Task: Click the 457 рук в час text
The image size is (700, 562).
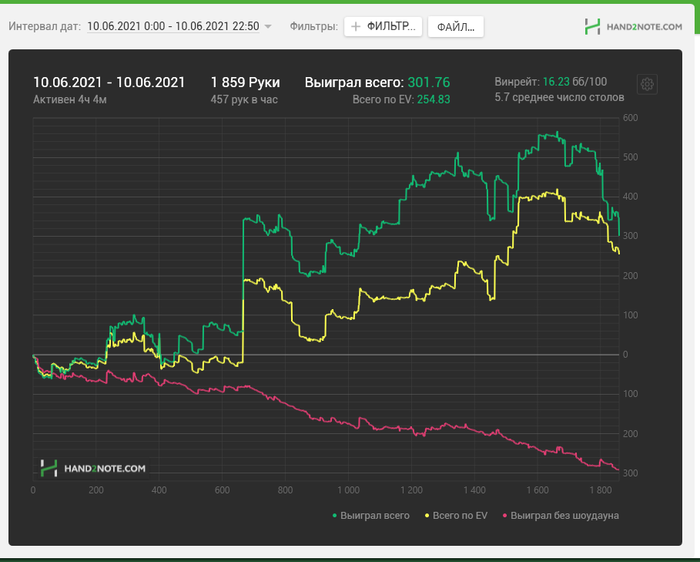Action: 244,100
